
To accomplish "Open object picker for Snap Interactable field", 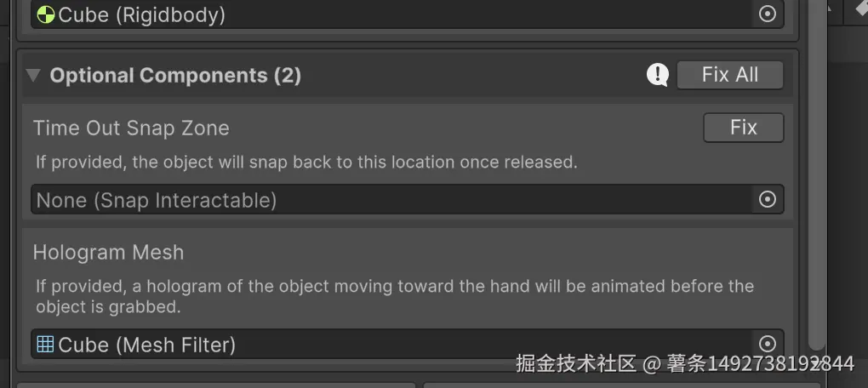I will pos(768,199).
